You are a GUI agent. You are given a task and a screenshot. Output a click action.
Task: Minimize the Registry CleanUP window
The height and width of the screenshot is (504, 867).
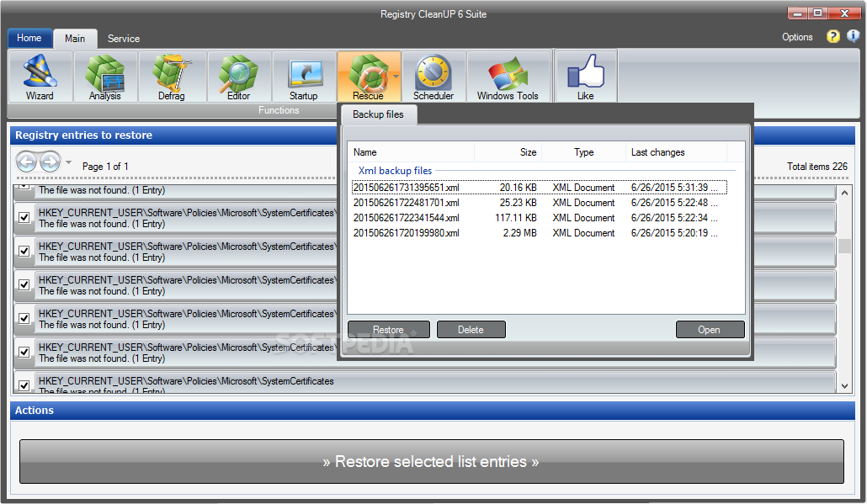tap(797, 13)
